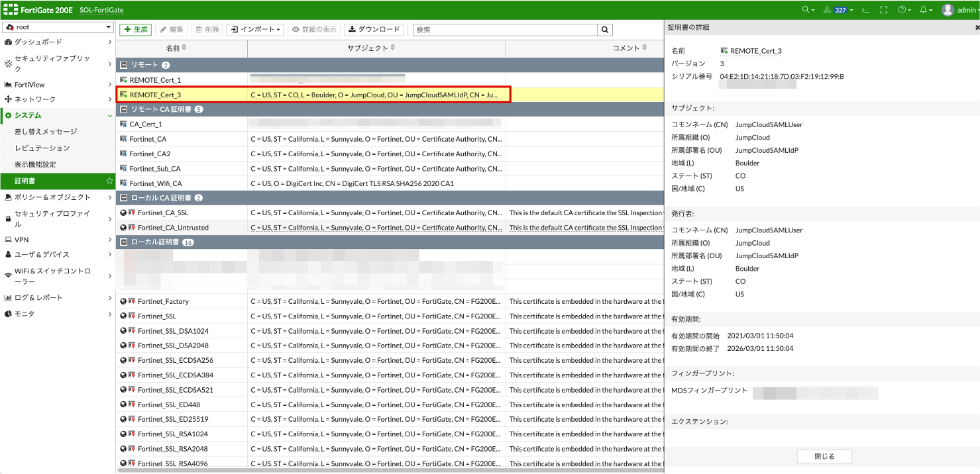Click the header search magnifier icon
Image resolution: width=980 pixels, height=474 pixels.
[x=806, y=10]
